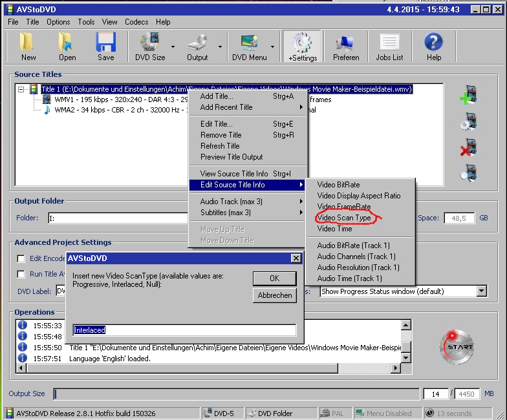Click the WMV1 video stream film icon

[x=47, y=100]
